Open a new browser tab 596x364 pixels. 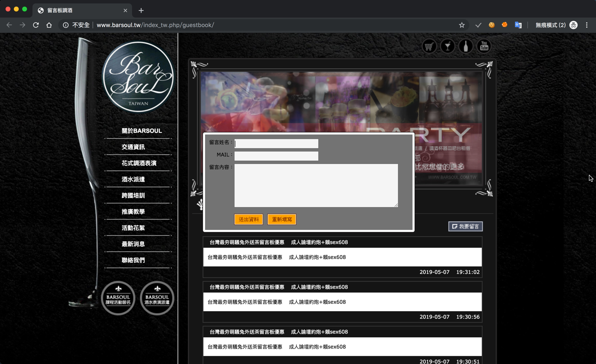click(141, 10)
